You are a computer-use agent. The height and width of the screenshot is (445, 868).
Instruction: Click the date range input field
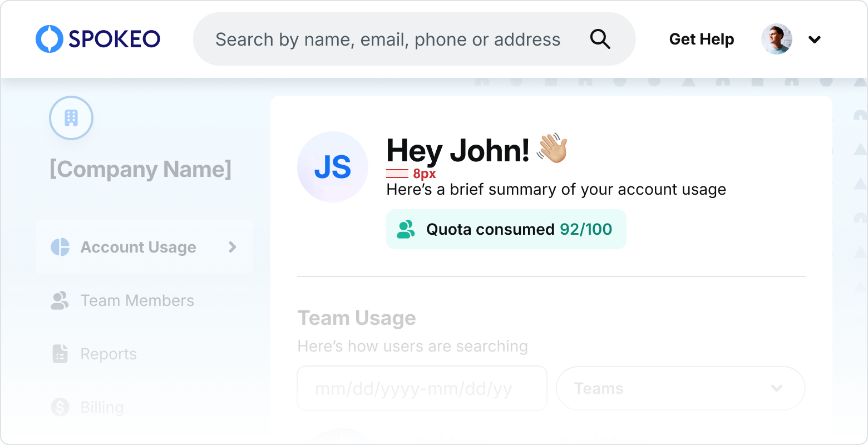422,388
